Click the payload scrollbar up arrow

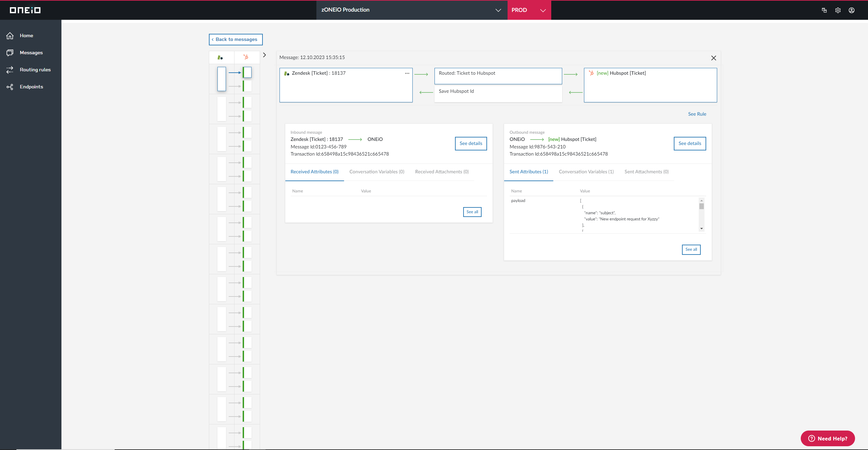point(701,200)
